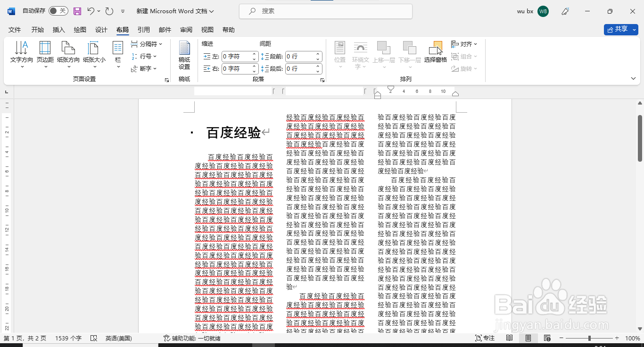The image size is (644, 347).
Task: Click the Word application icon
Action: point(11,11)
